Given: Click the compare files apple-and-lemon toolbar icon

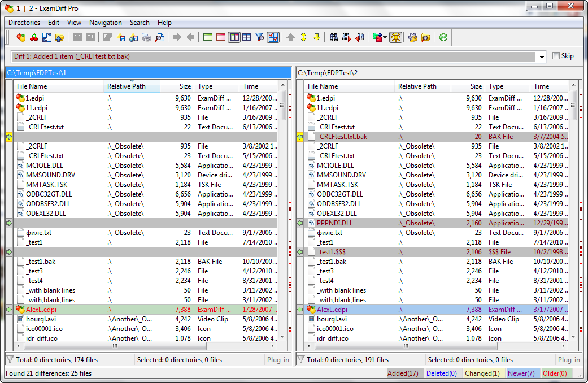Looking at the screenshot, I should (21, 37).
